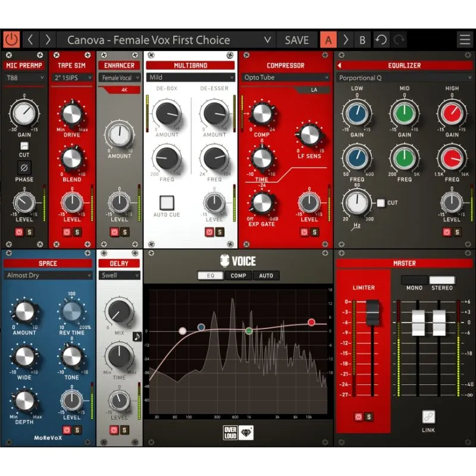Redo the last change

pyautogui.click(x=399, y=40)
